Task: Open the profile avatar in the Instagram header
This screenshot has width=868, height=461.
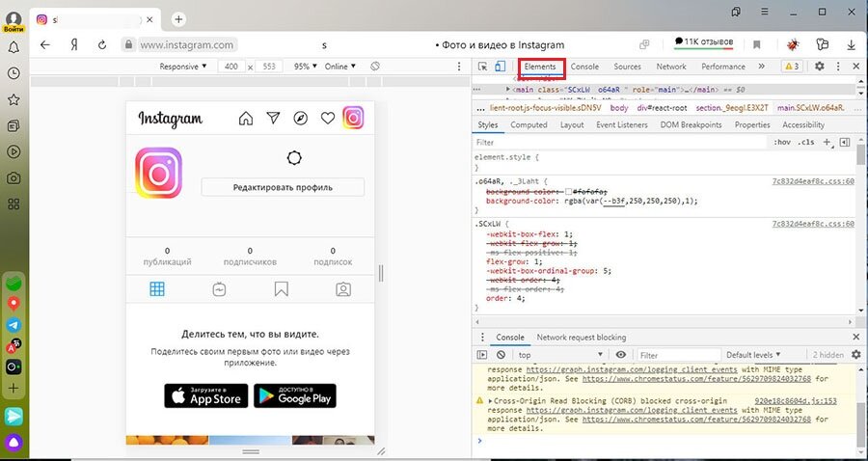Action: 353,118
